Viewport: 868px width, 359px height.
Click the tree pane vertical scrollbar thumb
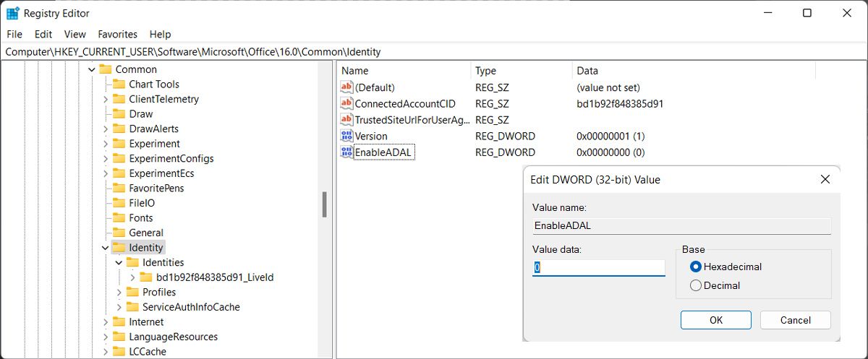pyautogui.click(x=325, y=204)
